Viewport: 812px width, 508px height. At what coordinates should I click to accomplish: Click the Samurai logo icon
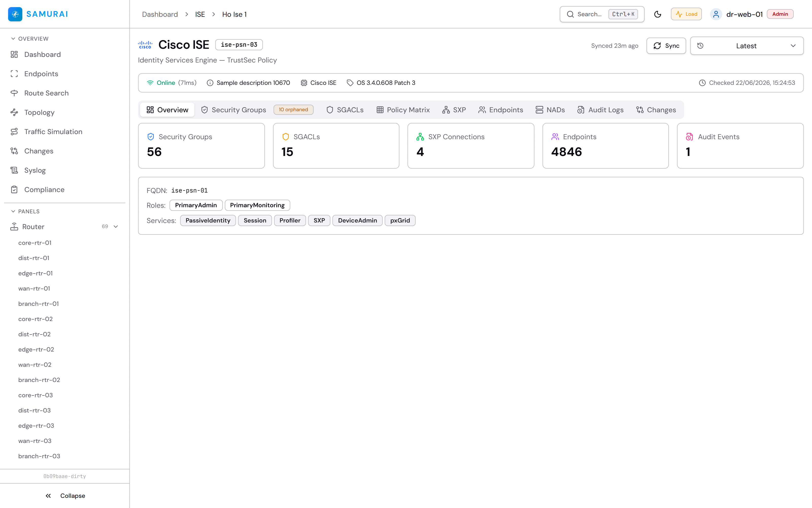[15, 14]
